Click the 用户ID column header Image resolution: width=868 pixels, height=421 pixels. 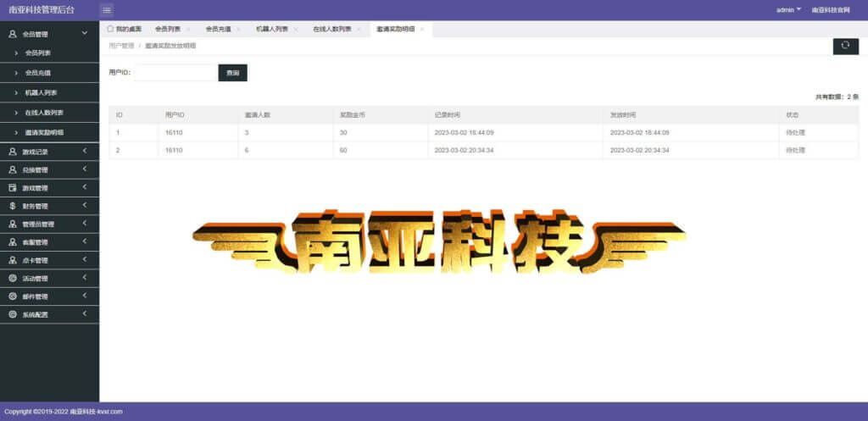pos(175,115)
